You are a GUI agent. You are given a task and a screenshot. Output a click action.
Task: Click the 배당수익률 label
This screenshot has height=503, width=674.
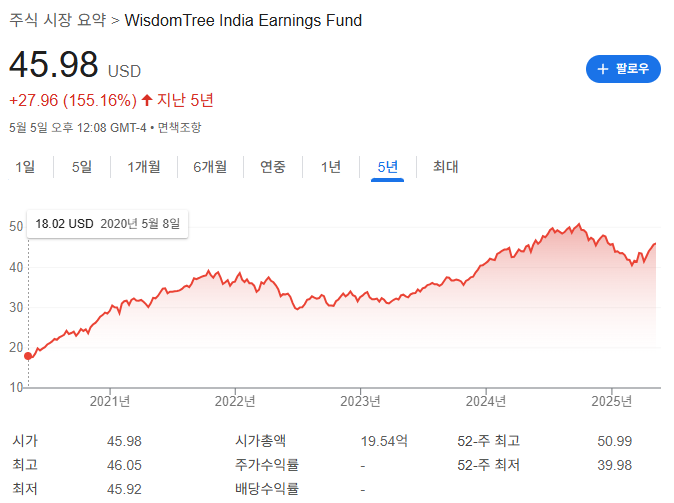click(x=267, y=489)
